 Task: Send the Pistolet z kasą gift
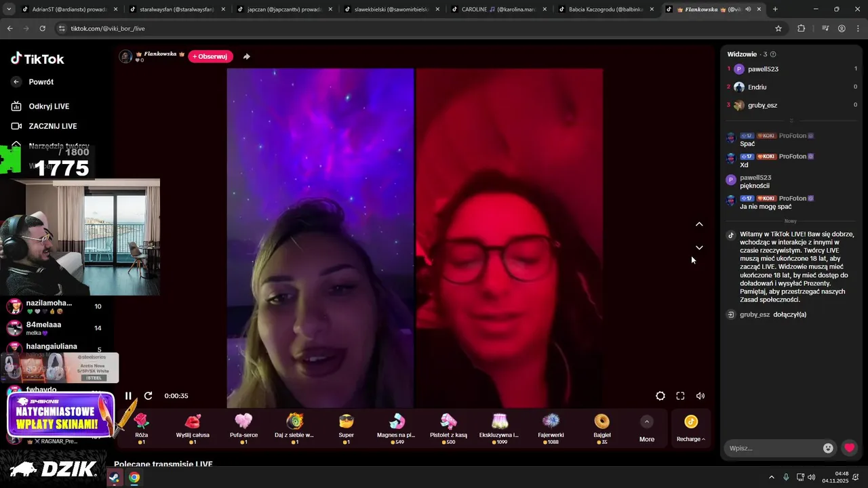coord(448,428)
